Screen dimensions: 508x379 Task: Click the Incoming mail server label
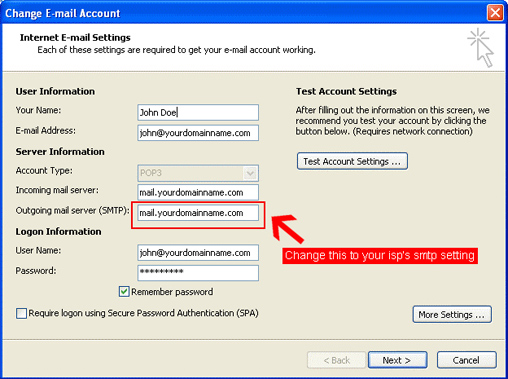(57, 190)
